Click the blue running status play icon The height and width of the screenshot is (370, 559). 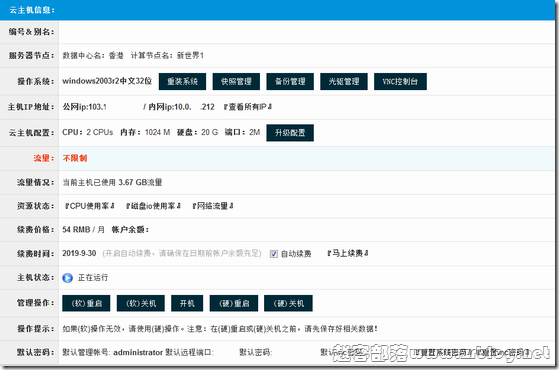pos(67,278)
